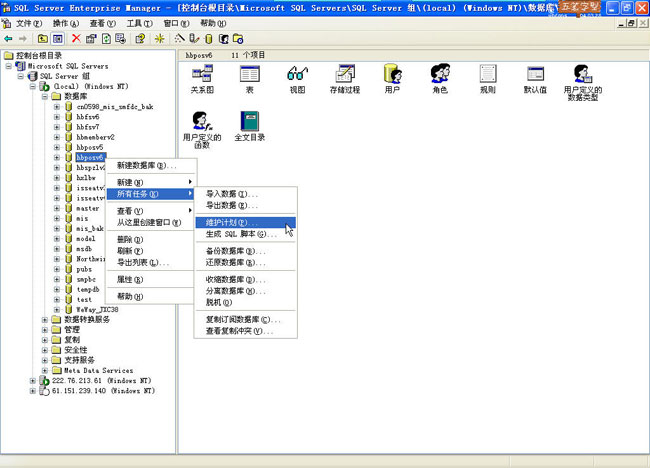
Task: Expand the hbfsv6 database node
Action: tap(57, 117)
